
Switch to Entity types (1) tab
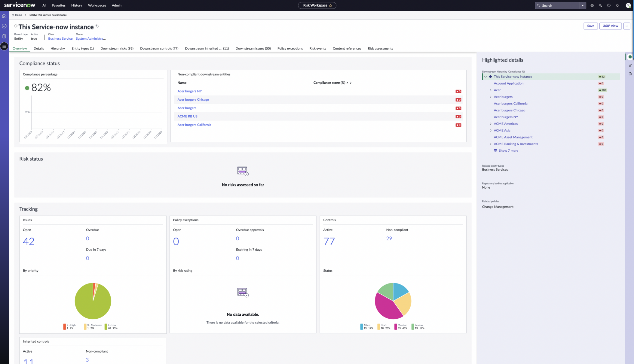click(83, 48)
